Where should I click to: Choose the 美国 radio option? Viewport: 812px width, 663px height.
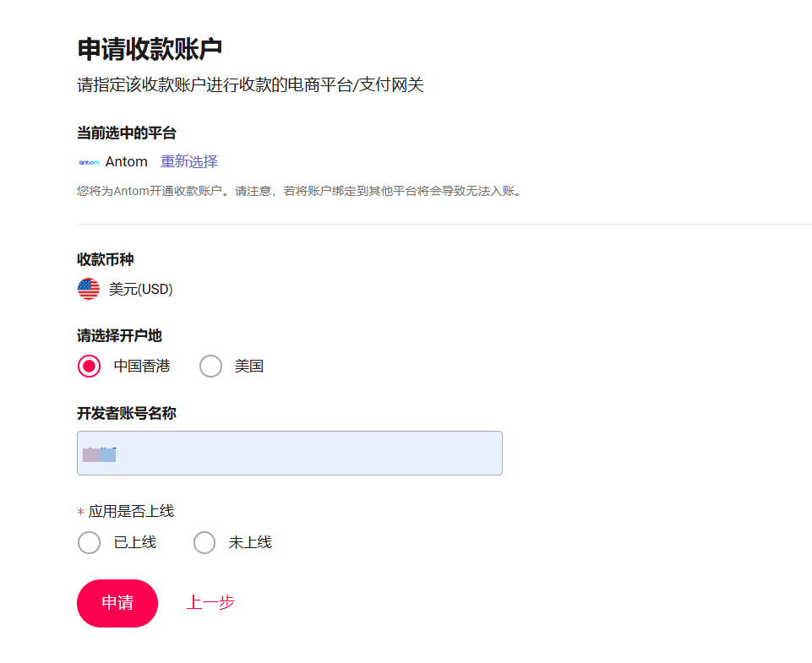coord(211,367)
